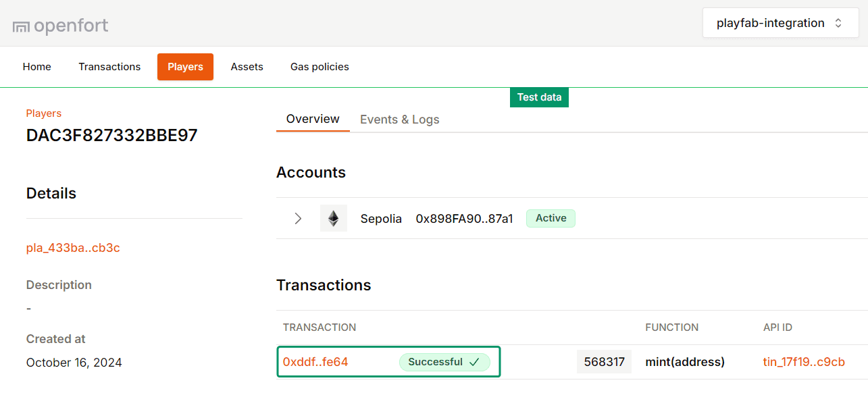Open the Gas policies page
868x393 pixels.
click(320, 66)
